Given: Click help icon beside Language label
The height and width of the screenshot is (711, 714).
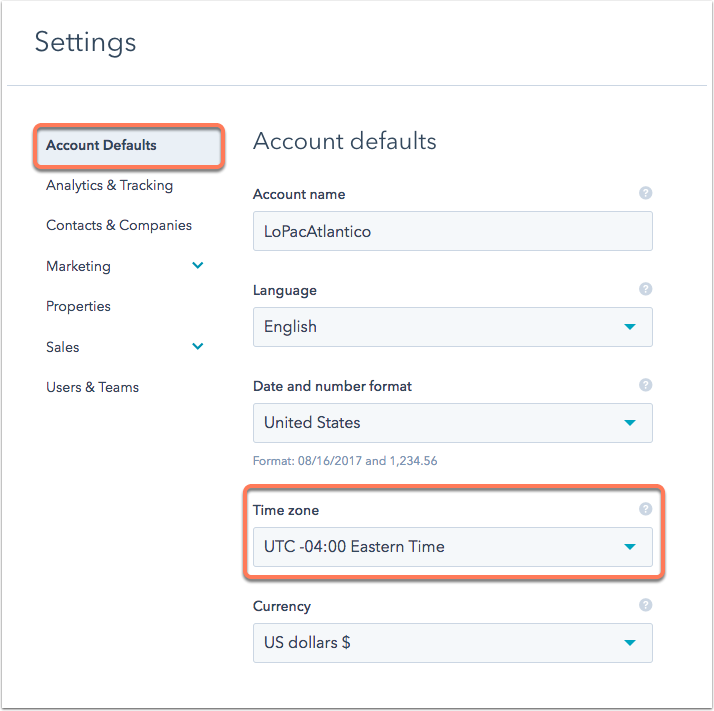Looking at the screenshot, I should pyautogui.click(x=645, y=289).
